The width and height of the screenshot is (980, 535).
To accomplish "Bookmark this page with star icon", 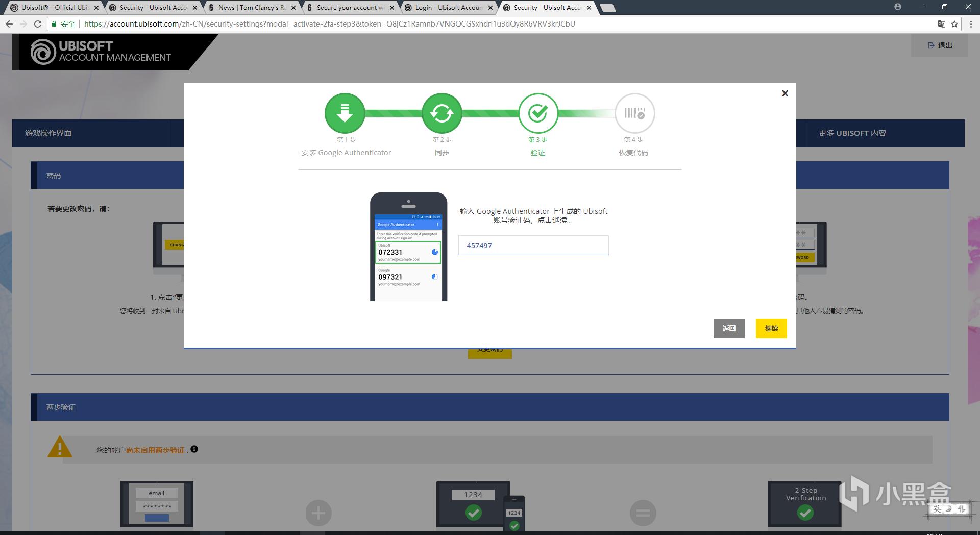I will pyautogui.click(x=954, y=24).
